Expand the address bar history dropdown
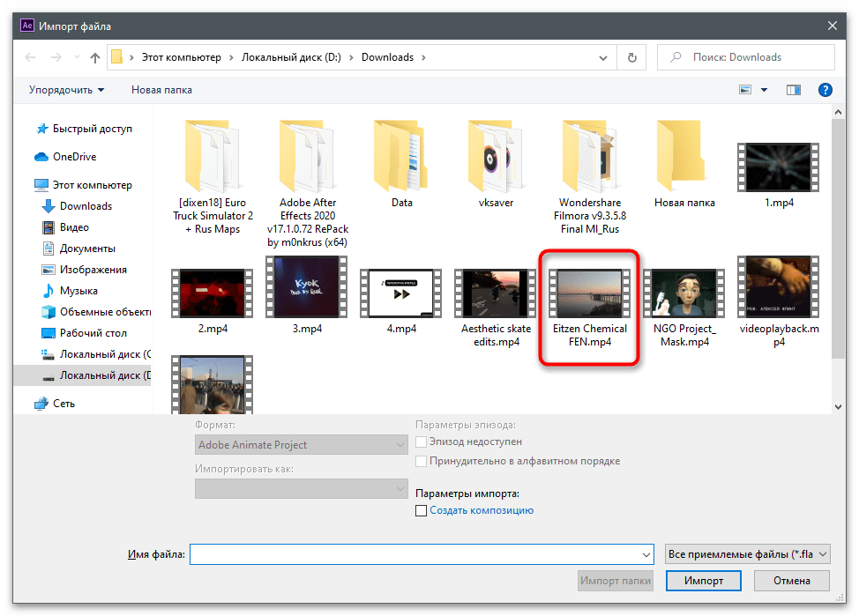 click(x=603, y=57)
